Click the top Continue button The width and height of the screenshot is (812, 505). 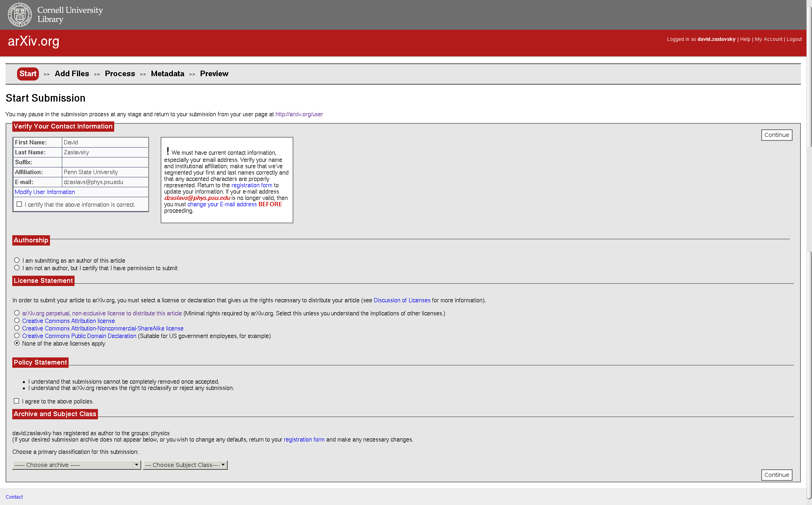(x=777, y=135)
